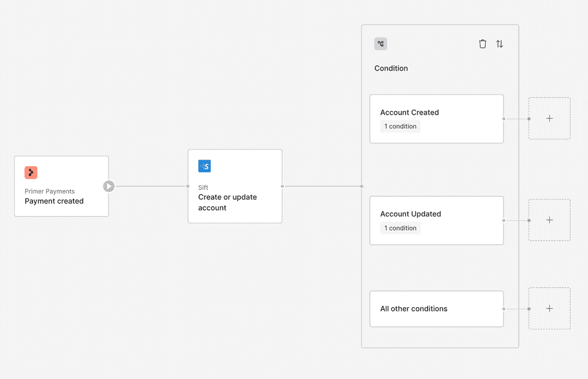
Task: Add a step after All other conditions
Action: (x=549, y=308)
